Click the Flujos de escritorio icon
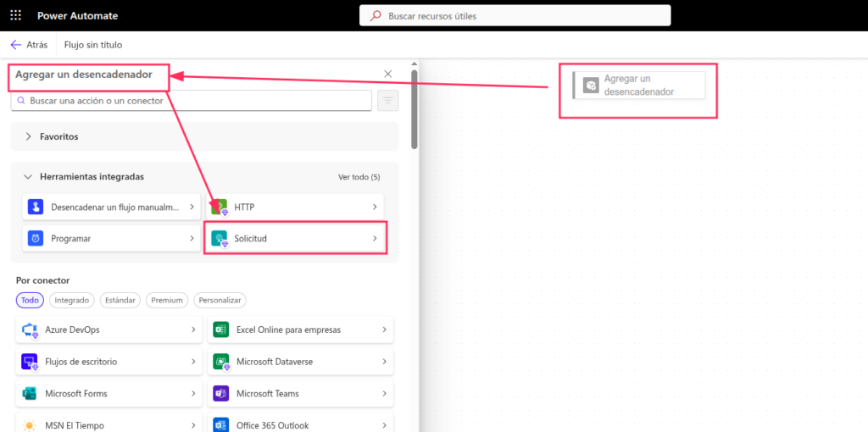This screenshot has height=432, width=868. (31, 362)
